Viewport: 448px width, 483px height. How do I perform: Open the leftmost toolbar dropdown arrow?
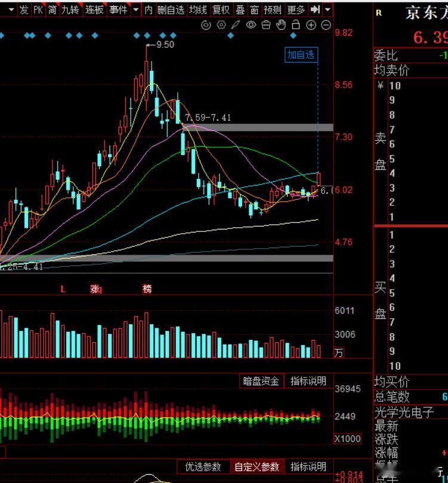coord(12,10)
